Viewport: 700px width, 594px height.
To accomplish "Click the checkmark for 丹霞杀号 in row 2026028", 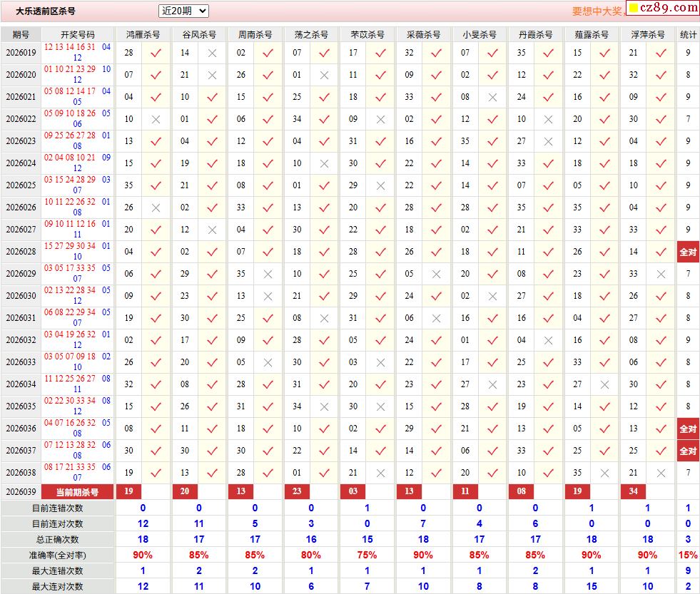I will 549,252.
